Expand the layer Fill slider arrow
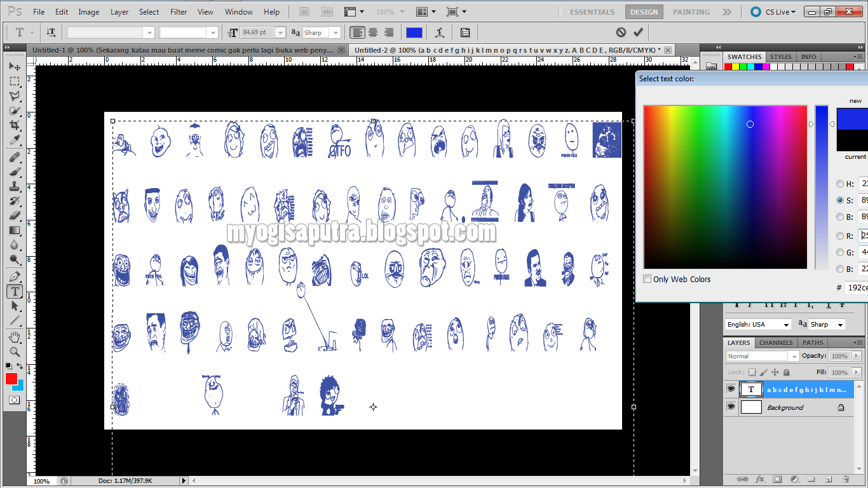 point(857,372)
